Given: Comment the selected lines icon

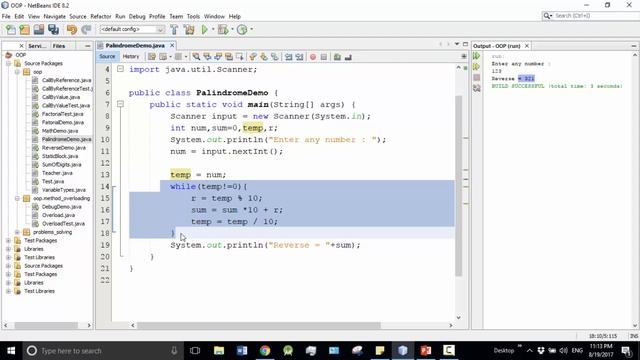Looking at the screenshot, I should tap(337, 57).
